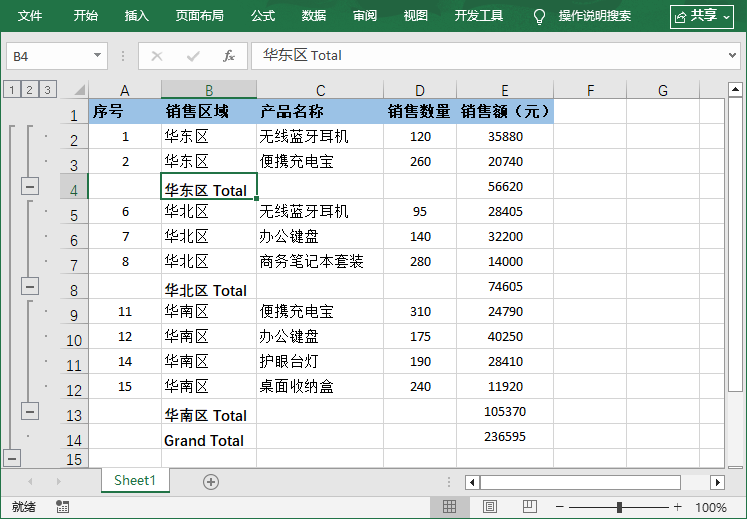
Task: Click horizontal scrollbar right arrow
Action: click(717, 482)
